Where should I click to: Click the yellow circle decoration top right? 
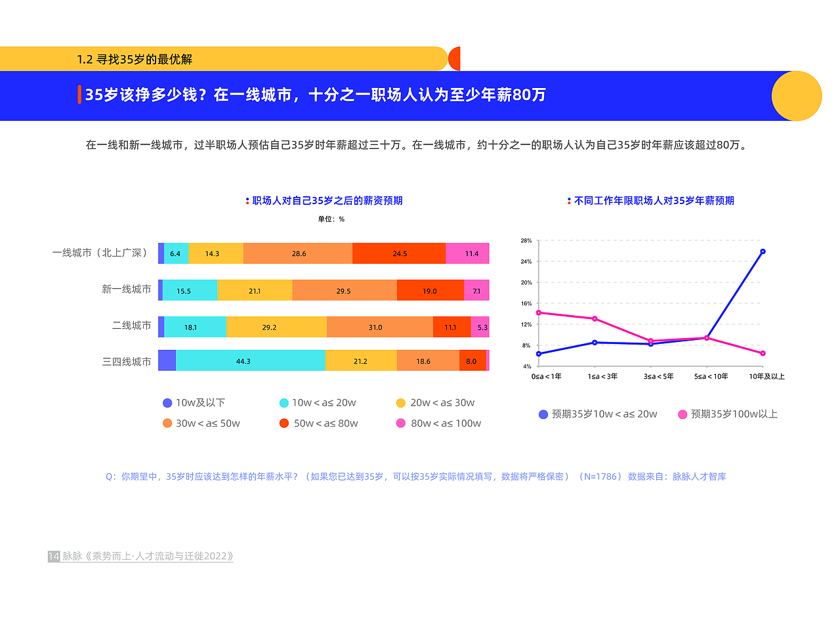(797, 96)
